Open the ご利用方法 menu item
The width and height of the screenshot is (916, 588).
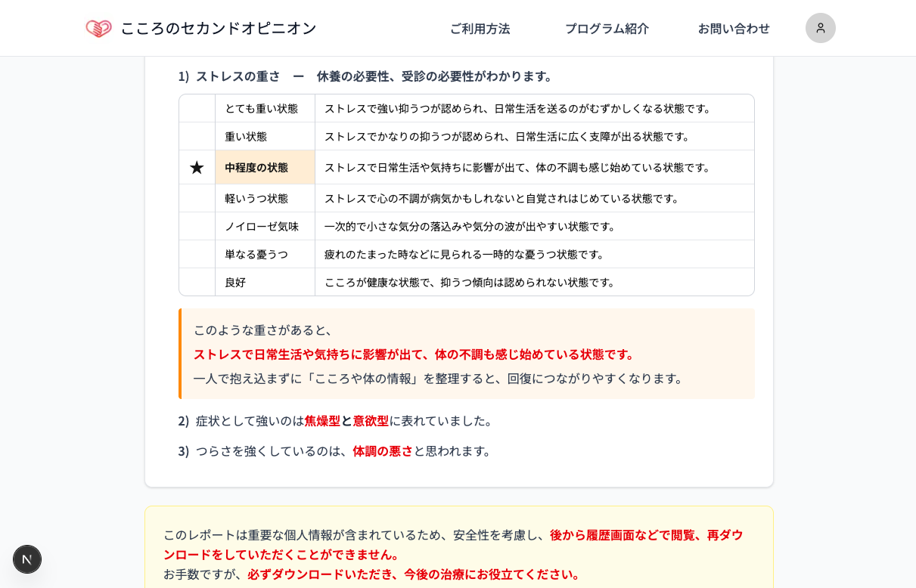480,29
